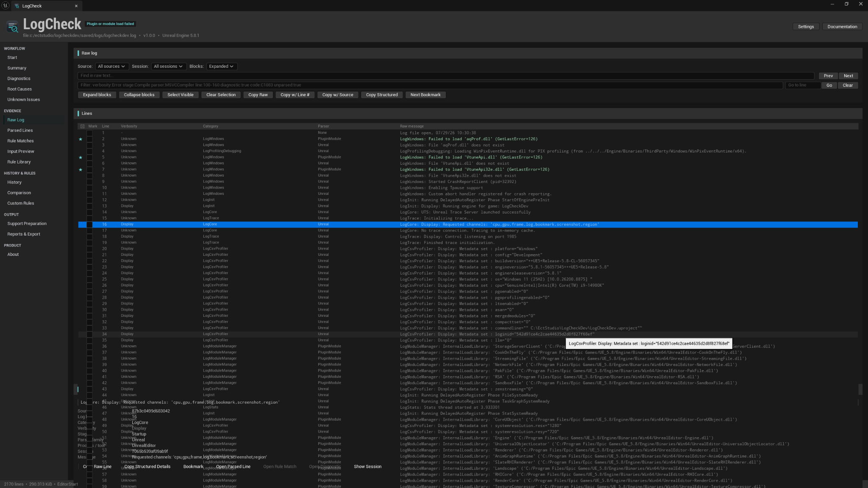The width and height of the screenshot is (868, 488).
Task: Click the bookmark star on line 5
Action: coord(81,157)
